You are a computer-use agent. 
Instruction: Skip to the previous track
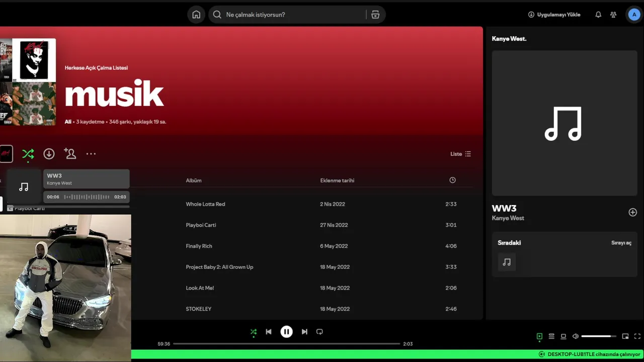pyautogui.click(x=269, y=332)
